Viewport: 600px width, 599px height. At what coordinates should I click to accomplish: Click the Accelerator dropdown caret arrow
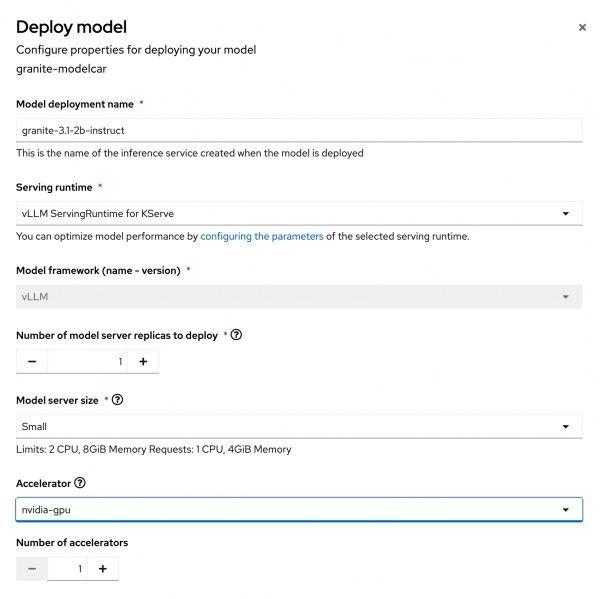(x=566, y=510)
